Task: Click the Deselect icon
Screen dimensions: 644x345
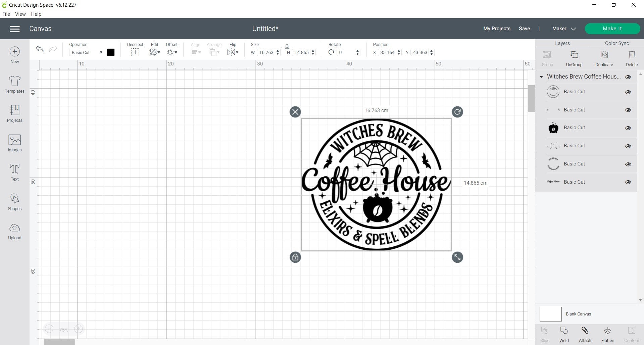Action: coord(135,52)
